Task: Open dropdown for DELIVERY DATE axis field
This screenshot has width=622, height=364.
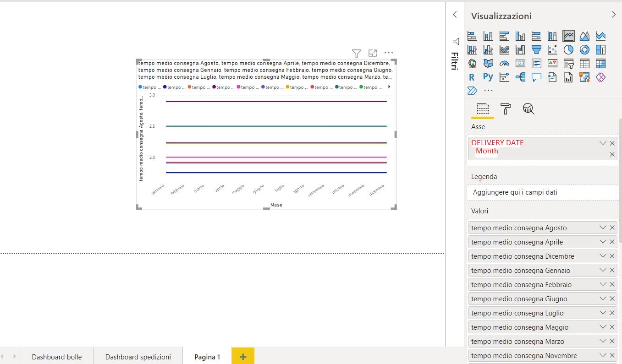Action: click(x=603, y=143)
